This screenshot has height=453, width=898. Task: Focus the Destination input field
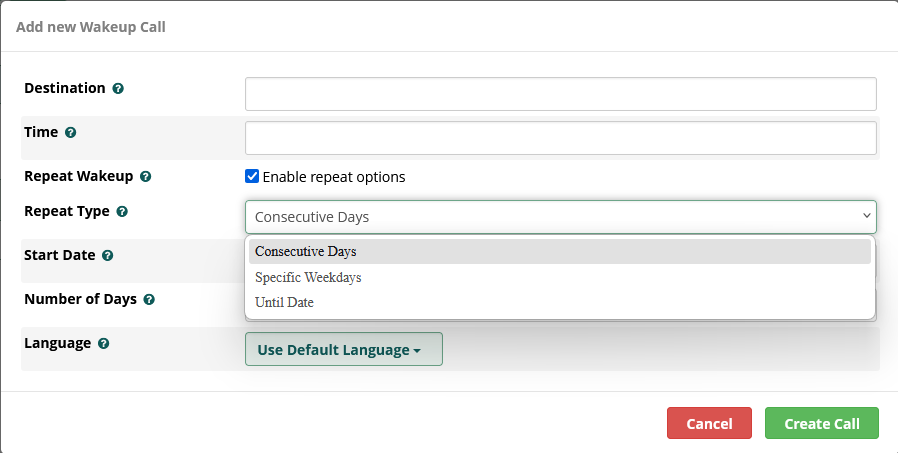click(560, 94)
